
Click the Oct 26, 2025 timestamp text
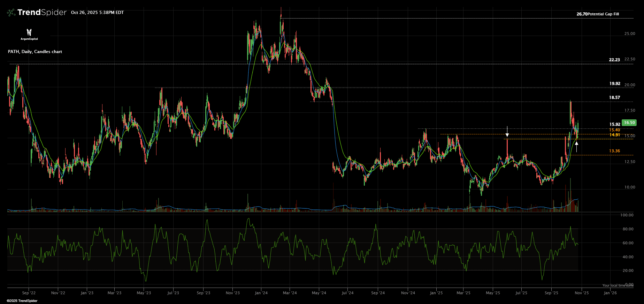97,13
